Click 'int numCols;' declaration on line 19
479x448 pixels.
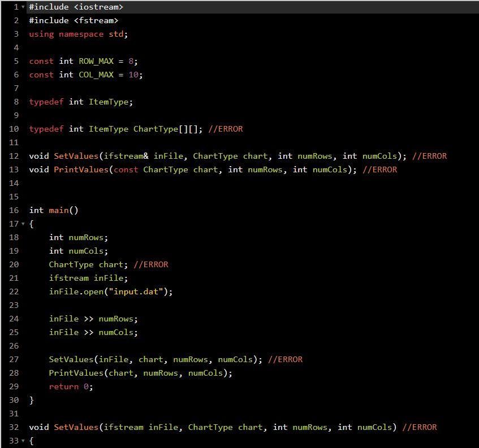tap(79, 251)
